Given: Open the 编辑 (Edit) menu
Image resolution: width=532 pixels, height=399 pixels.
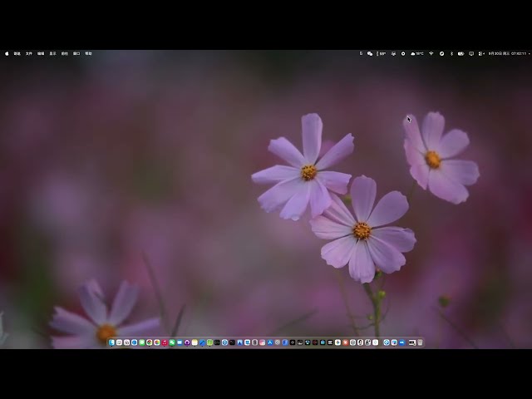Looking at the screenshot, I should click(41, 53).
